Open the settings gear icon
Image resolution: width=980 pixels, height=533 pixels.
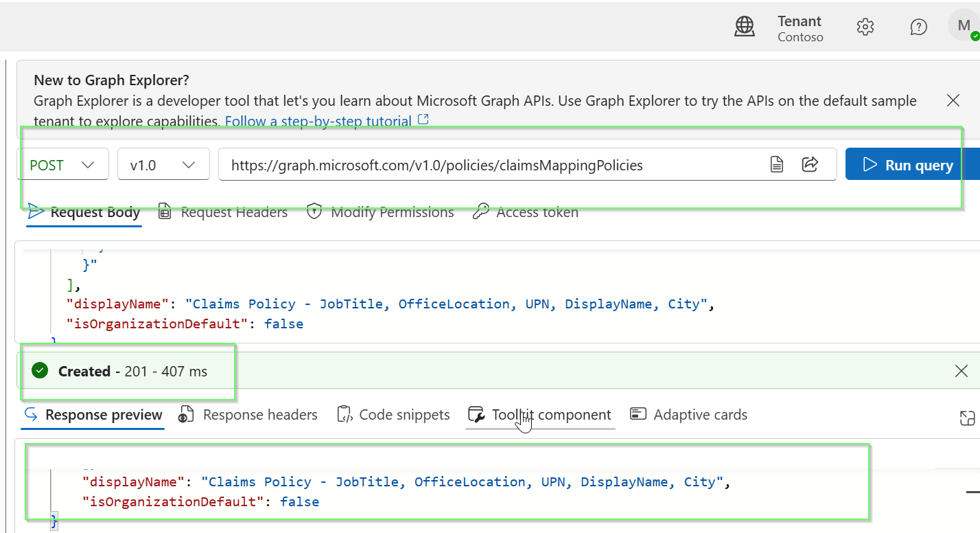click(x=865, y=27)
